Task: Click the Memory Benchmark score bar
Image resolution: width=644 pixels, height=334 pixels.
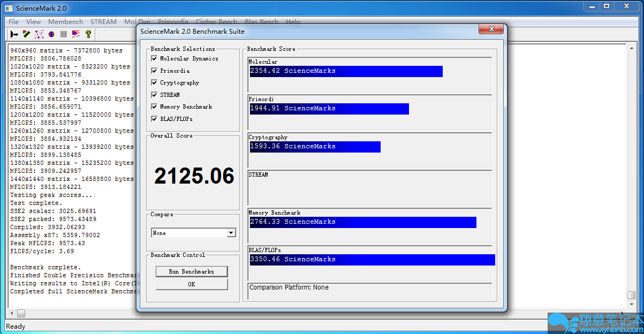Action: pos(363,222)
